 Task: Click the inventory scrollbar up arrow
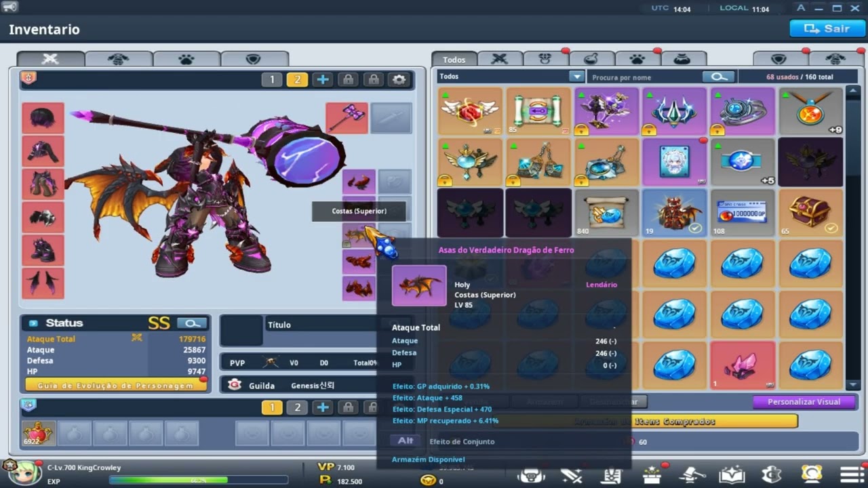(852, 91)
